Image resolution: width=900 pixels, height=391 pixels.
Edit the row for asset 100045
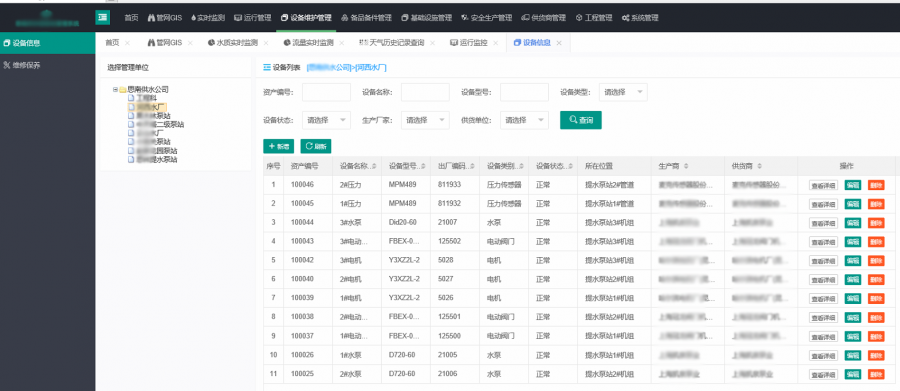(852, 204)
